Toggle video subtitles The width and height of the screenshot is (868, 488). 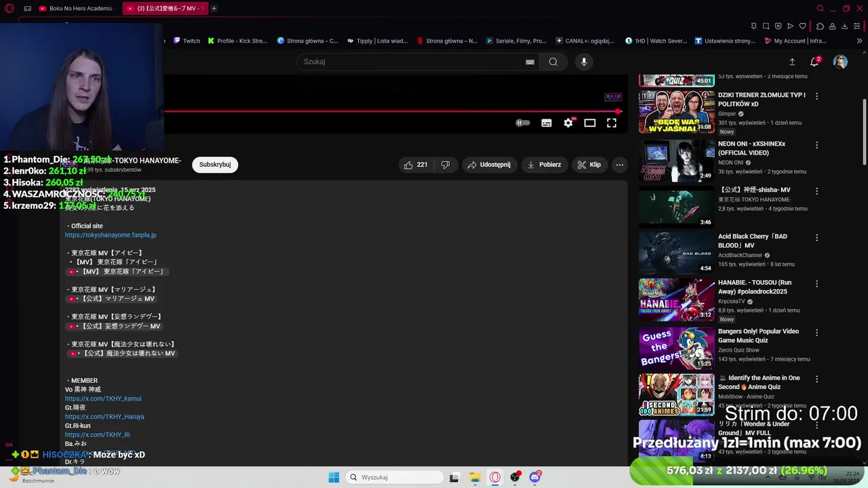[547, 123]
